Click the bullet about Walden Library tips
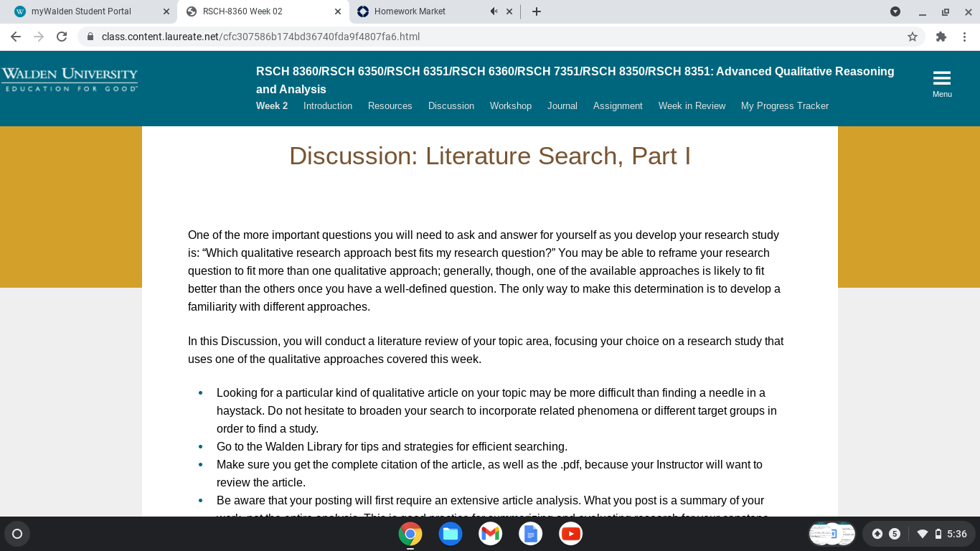980x551 pixels. [x=392, y=446]
